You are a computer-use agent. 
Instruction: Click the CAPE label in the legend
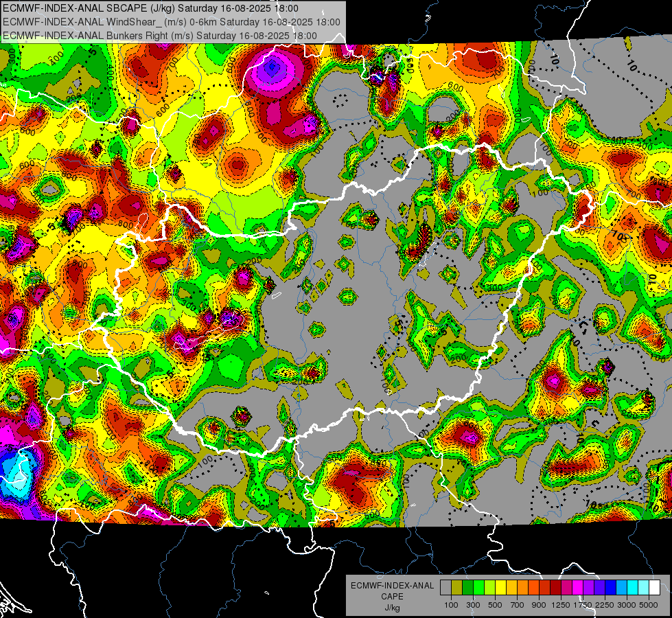pyautogui.click(x=392, y=596)
